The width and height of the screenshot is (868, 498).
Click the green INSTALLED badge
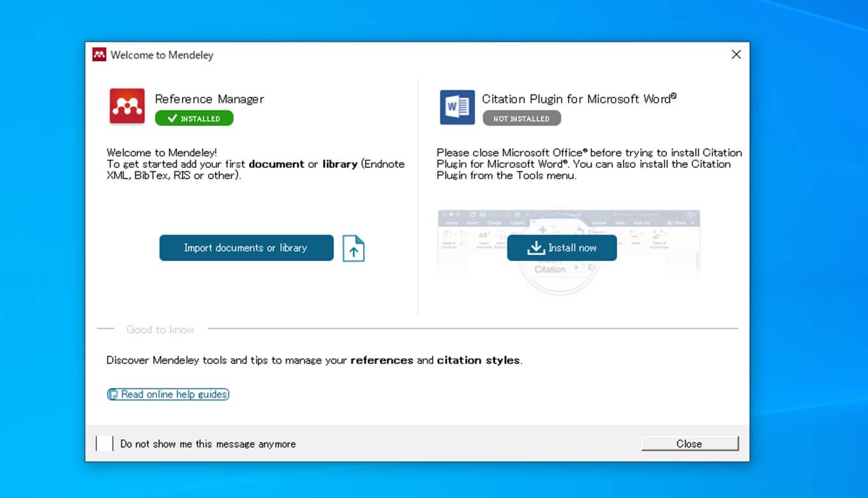[x=194, y=118]
